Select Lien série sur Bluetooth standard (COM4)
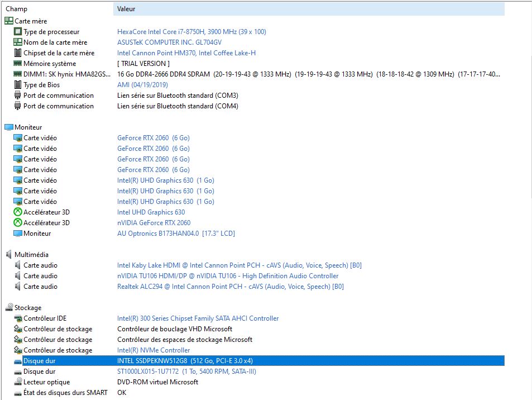The image size is (532, 400). [x=178, y=106]
